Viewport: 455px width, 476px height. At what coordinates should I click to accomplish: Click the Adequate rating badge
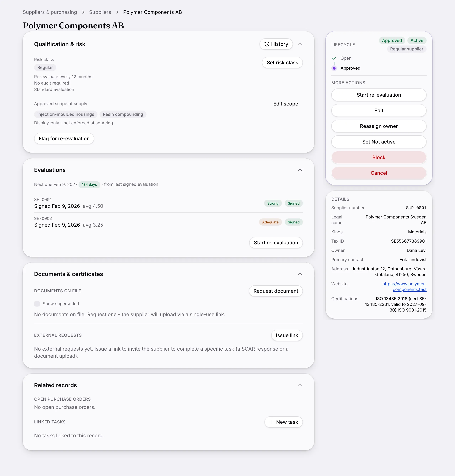270,222
